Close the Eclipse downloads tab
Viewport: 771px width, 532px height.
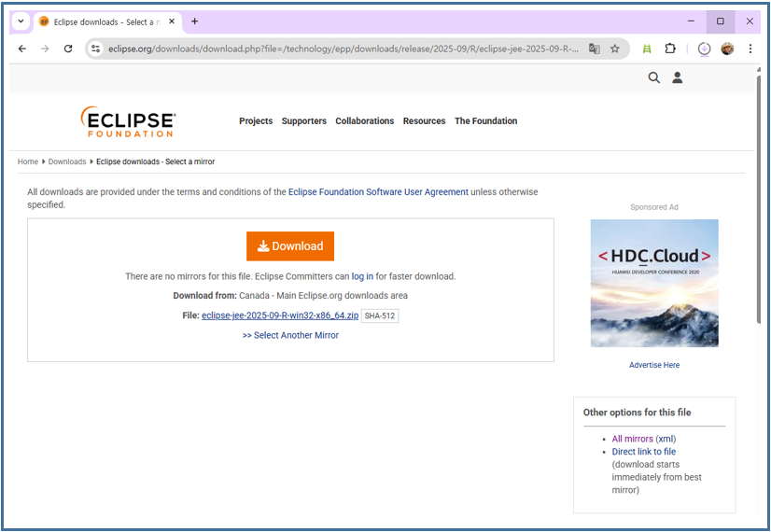172,21
